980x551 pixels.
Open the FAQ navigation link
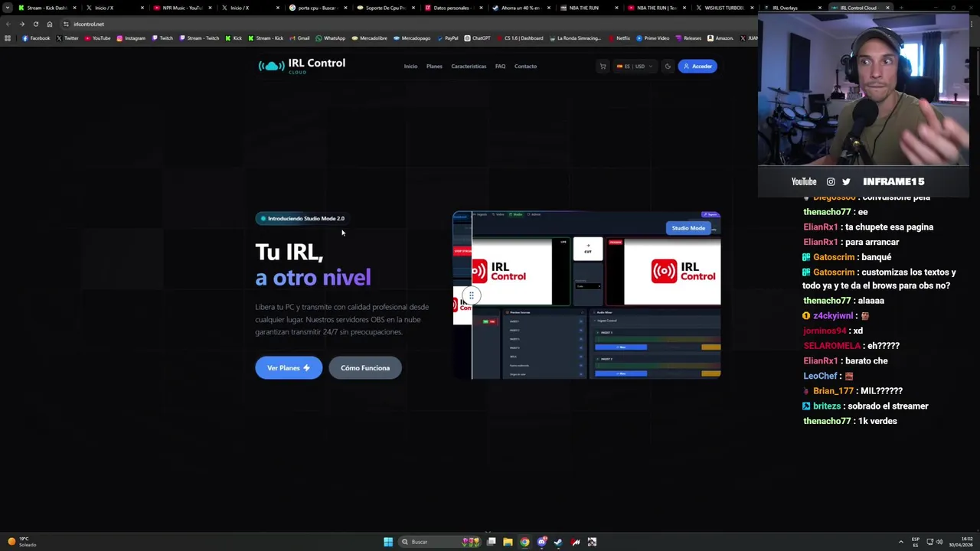[500, 67]
